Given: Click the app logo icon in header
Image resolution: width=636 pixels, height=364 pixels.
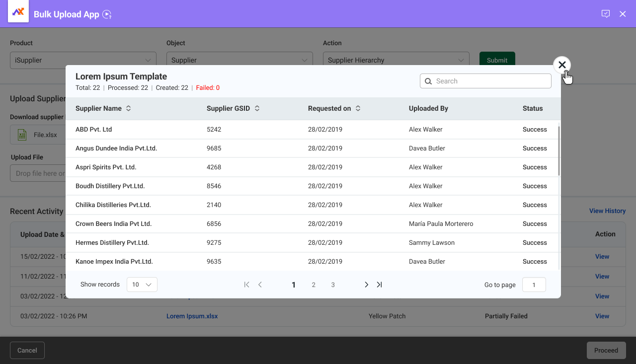Looking at the screenshot, I should 18,12.
